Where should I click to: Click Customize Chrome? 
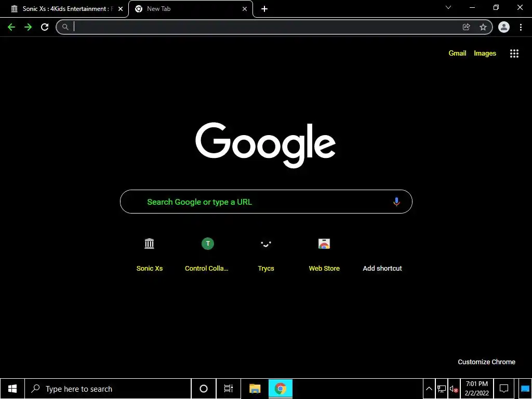point(486,362)
